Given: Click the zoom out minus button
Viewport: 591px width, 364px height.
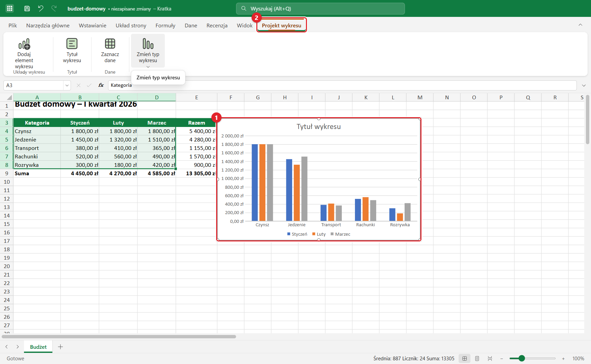Looking at the screenshot, I should click(502, 359).
